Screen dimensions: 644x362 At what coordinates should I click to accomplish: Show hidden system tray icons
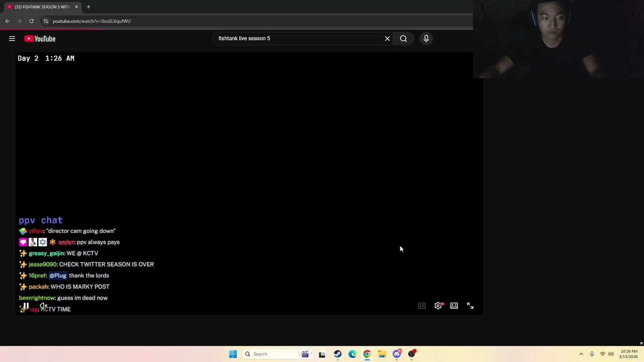(x=581, y=354)
